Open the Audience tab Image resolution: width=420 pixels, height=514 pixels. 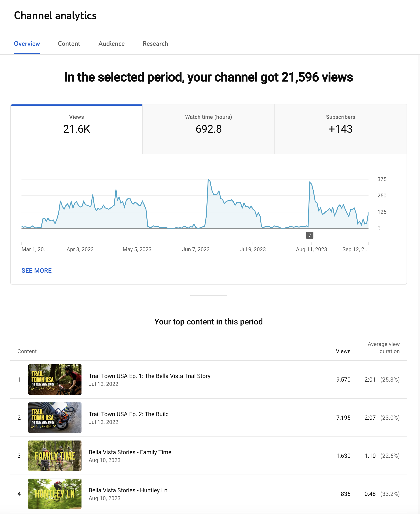point(111,43)
